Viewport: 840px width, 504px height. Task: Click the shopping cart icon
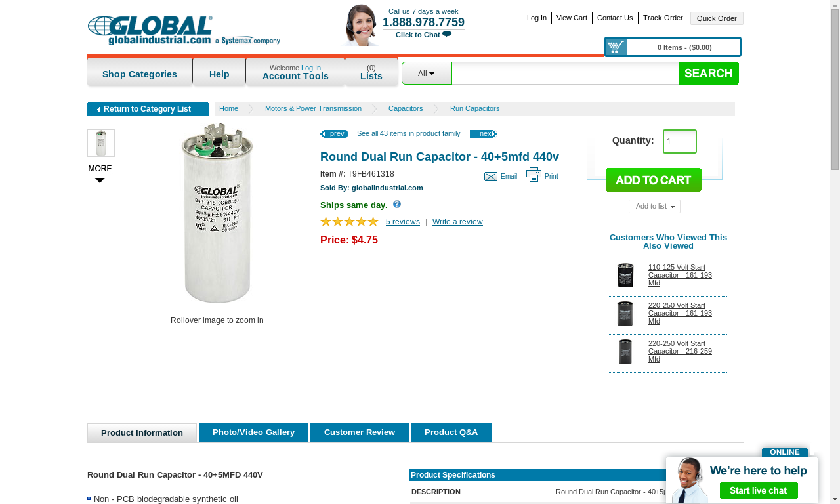[x=616, y=47]
